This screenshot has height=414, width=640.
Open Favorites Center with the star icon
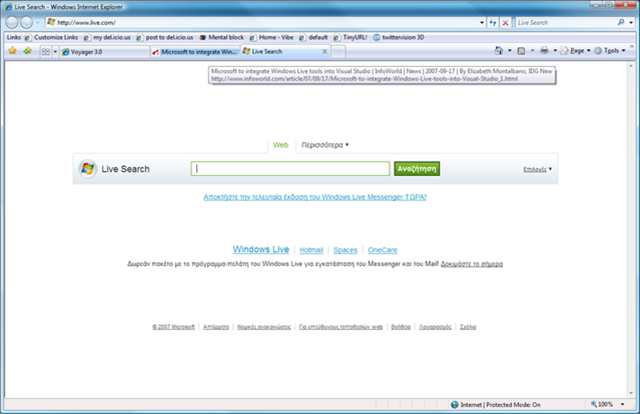(x=13, y=51)
